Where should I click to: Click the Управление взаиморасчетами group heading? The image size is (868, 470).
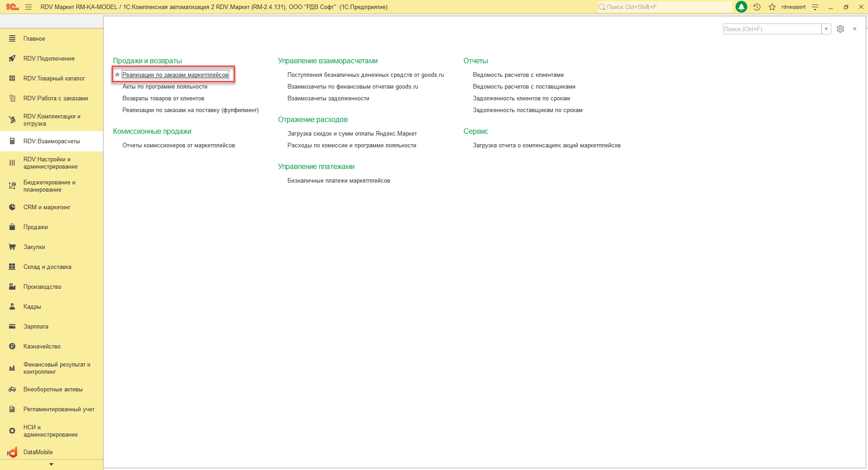point(328,61)
